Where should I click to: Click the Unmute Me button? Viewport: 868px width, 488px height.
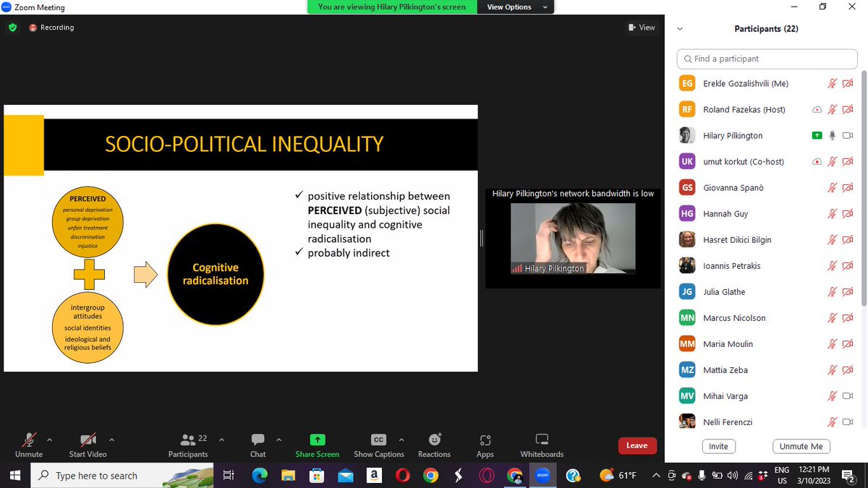(801, 446)
